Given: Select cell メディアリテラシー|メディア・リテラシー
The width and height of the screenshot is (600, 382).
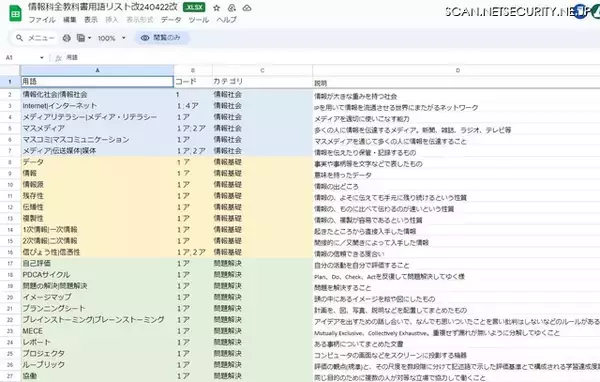Looking at the screenshot, I should pos(97,117).
